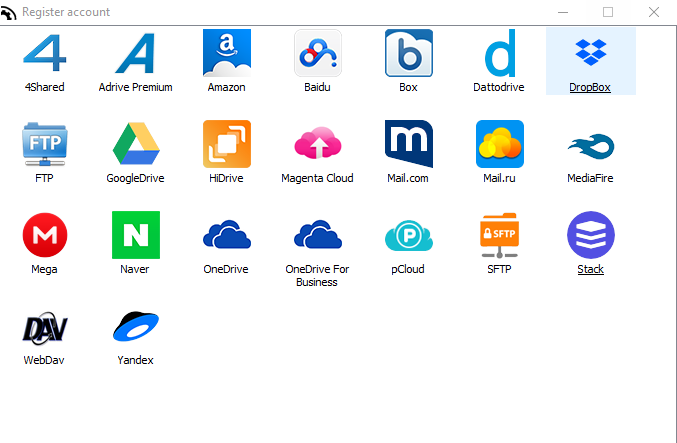The image size is (677, 443).
Task: Click the pCloud text label
Action: [x=408, y=269]
